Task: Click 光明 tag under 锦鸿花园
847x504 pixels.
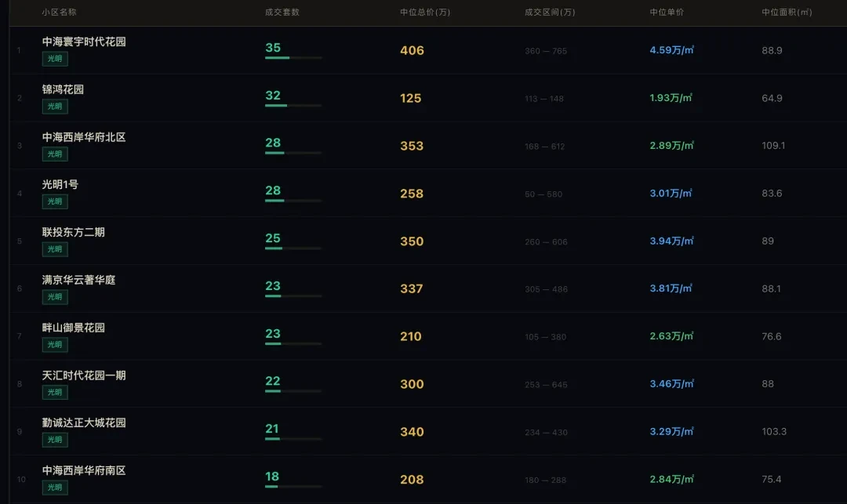Action: (55, 107)
